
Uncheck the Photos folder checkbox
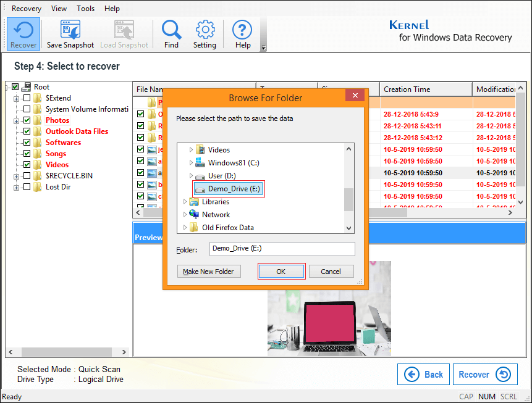[27, 120]
